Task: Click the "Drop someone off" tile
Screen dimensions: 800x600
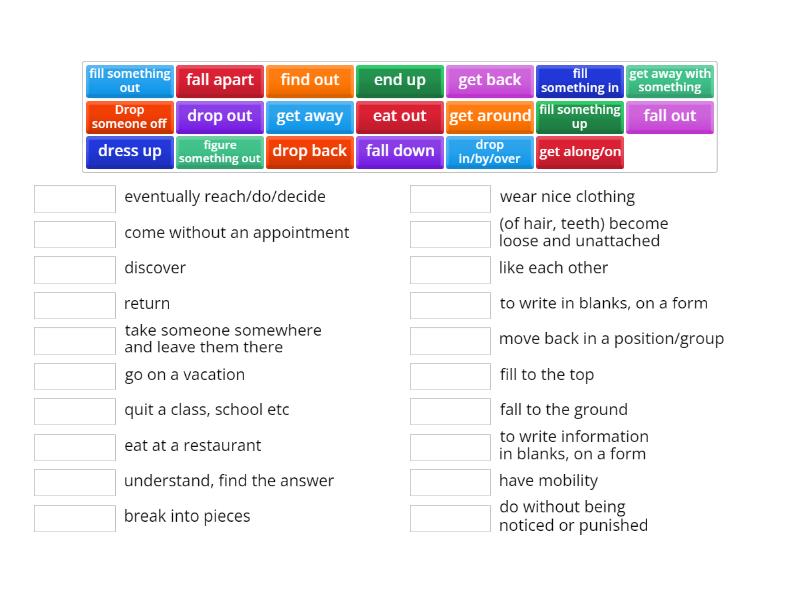Action: (129, 117)
